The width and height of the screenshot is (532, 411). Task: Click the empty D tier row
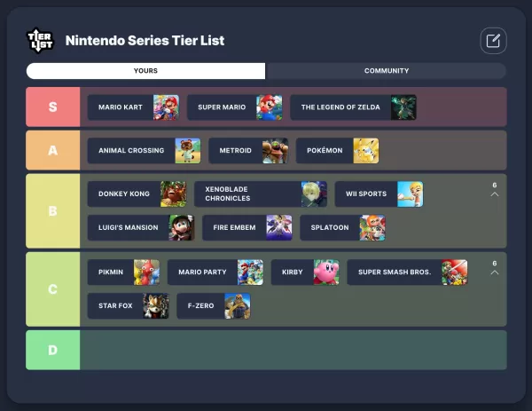[x=293, y=350]
